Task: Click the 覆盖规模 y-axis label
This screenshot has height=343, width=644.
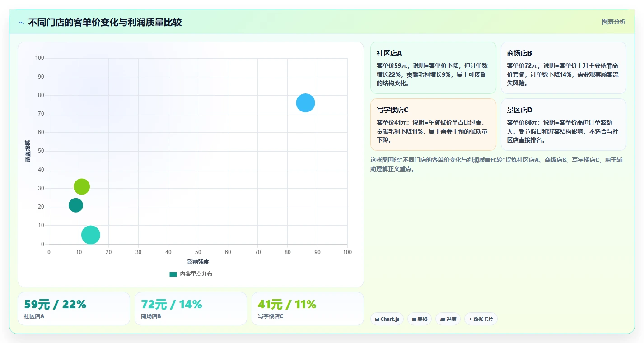Action: pos(28,151)
